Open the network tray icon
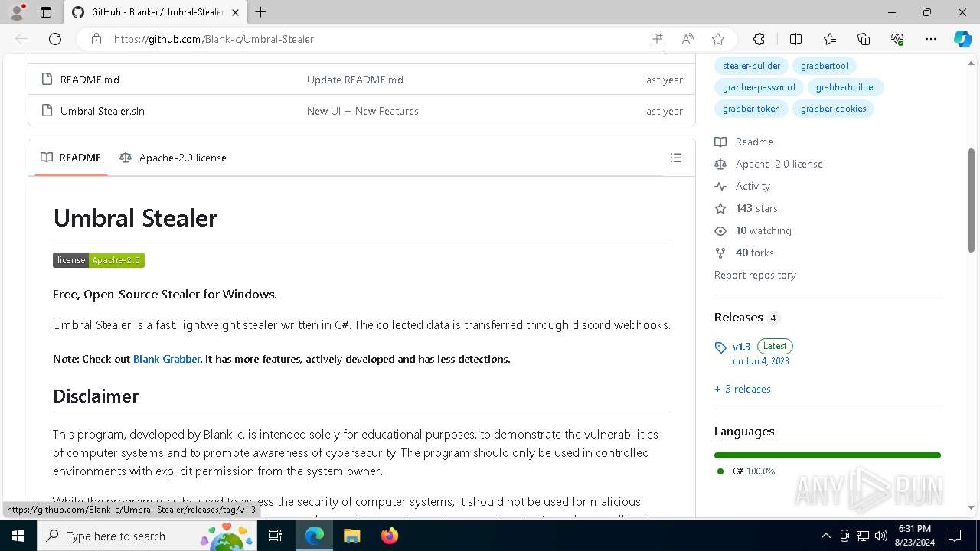 862,536
